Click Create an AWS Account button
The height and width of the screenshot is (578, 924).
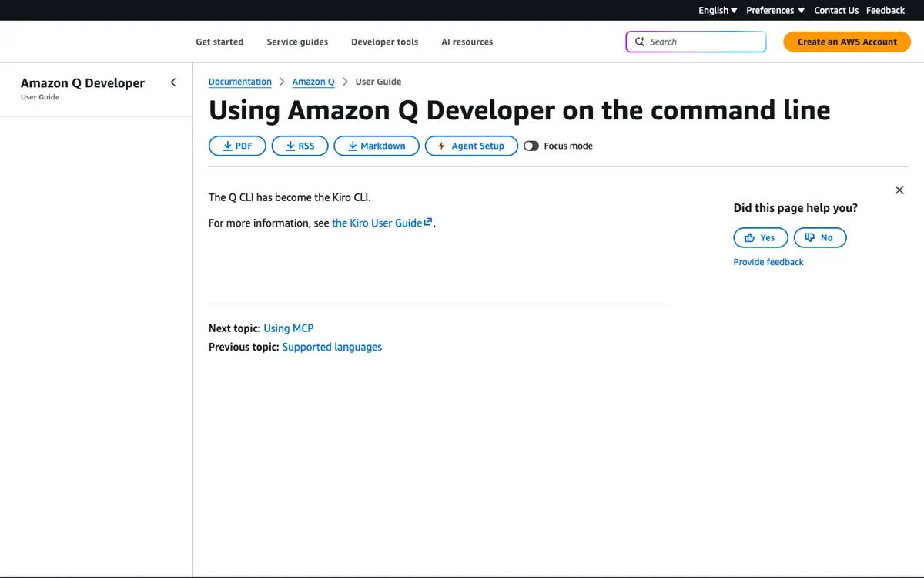(847, 42)
